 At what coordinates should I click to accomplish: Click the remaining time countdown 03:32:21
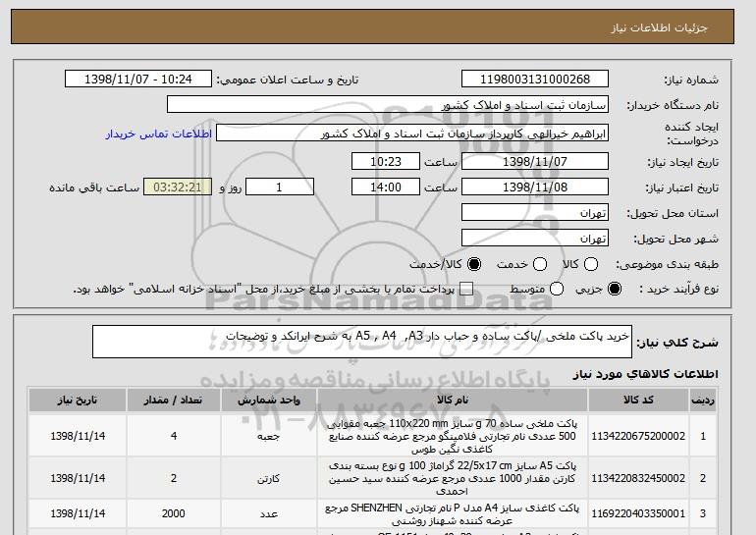tap(178, 187)
